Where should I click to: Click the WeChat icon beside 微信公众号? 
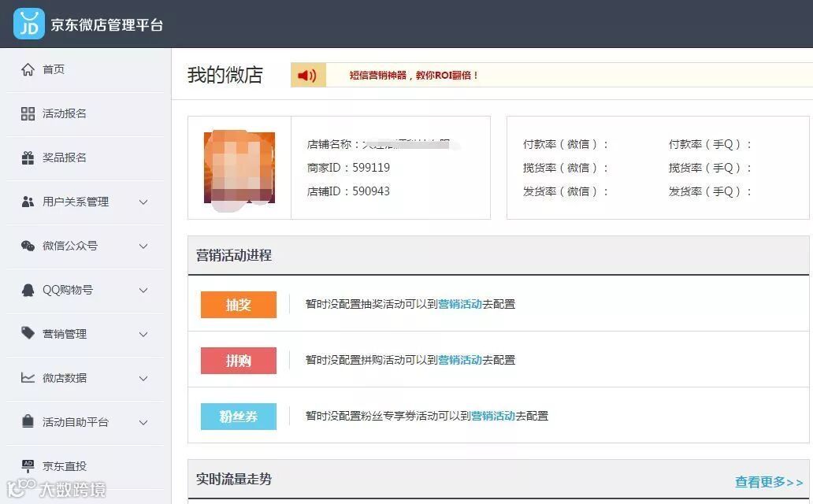tap(28, 246)
